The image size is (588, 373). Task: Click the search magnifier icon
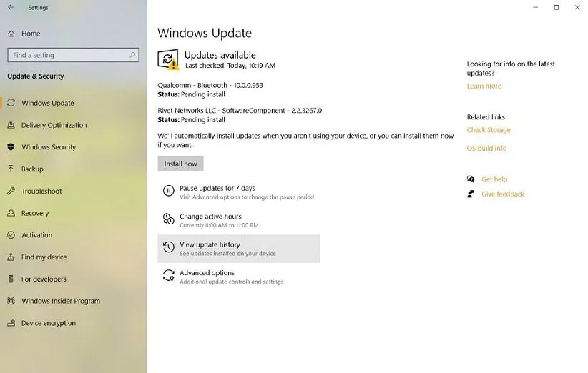[x=132, y=55]
